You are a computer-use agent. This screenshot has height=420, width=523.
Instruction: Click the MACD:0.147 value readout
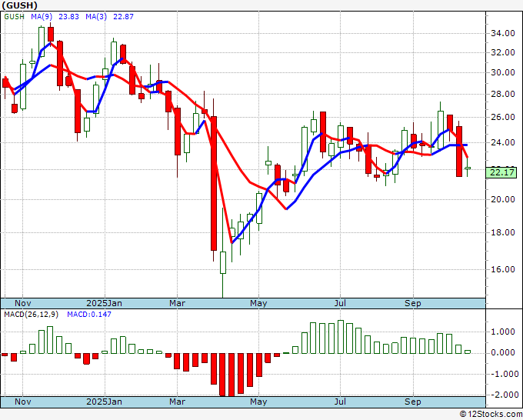pos(89,315)
